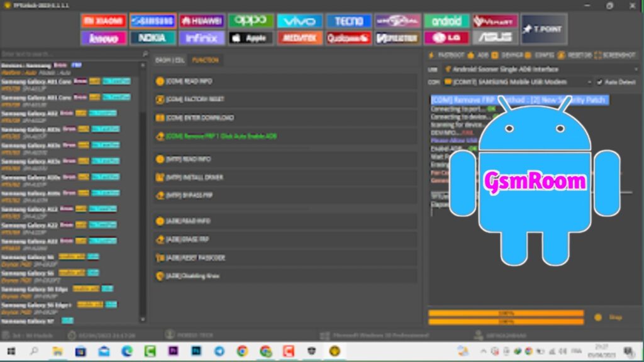Viewport: 644px width, 362px height.
Task: Open the T.Point section
Action: click(x=544, y=29)
